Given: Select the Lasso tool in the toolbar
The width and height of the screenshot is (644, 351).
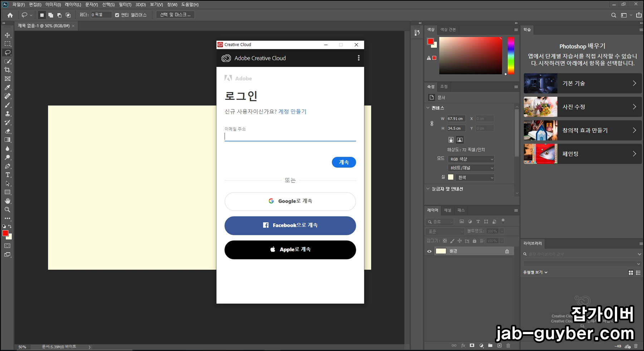Looking at the screenshot, I should pyautogui.click(x=8, y=53).
